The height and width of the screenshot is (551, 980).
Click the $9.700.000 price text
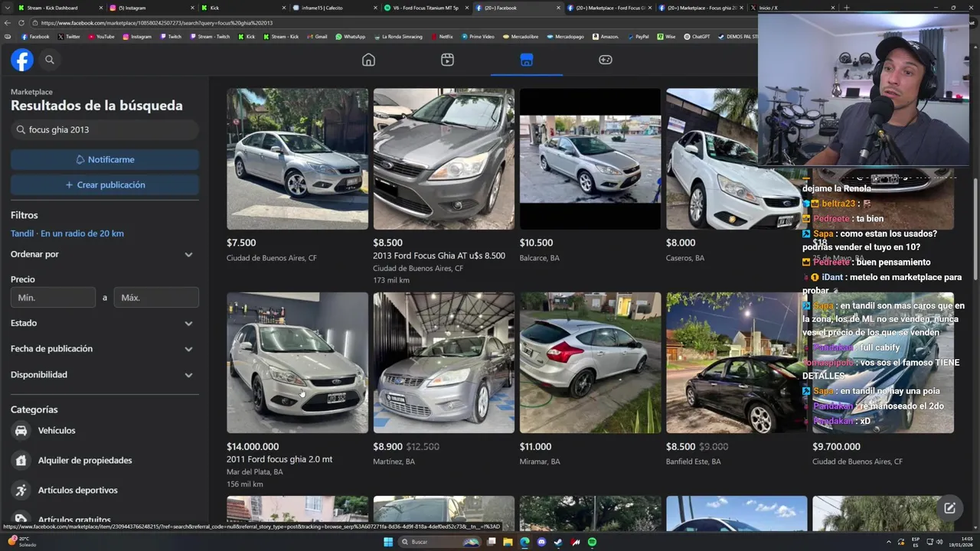836,446
